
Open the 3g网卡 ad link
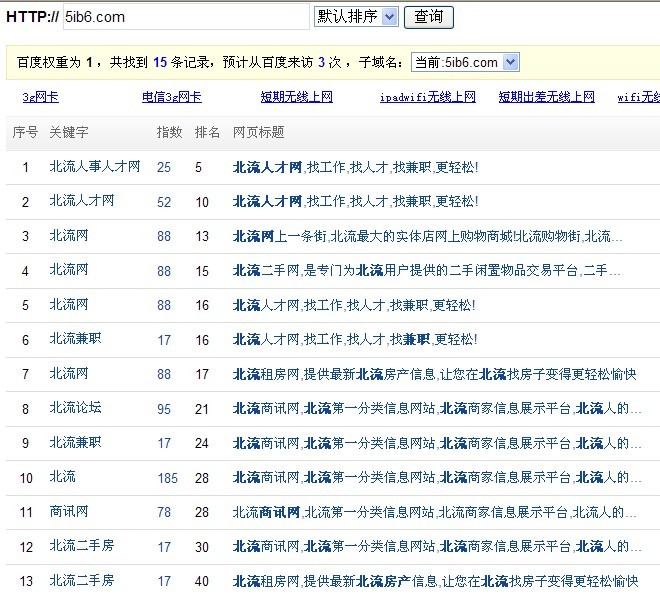(x=40, y=97)
